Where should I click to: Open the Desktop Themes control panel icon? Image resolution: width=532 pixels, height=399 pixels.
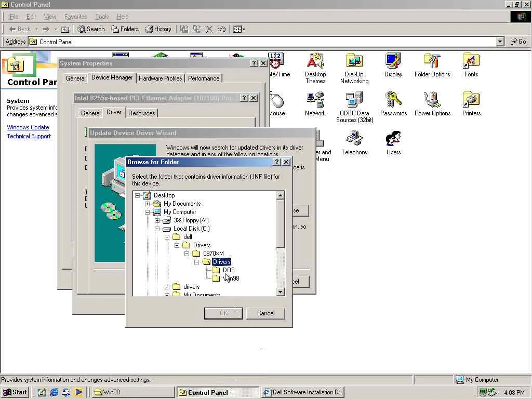315,68
